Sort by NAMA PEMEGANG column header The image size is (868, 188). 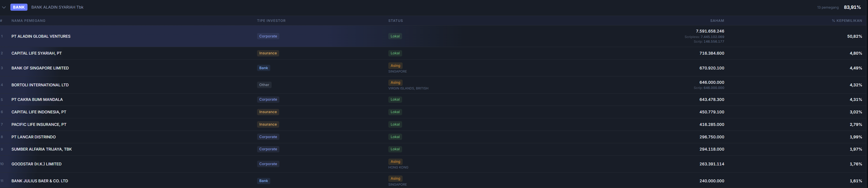click(x=28, y=21)
